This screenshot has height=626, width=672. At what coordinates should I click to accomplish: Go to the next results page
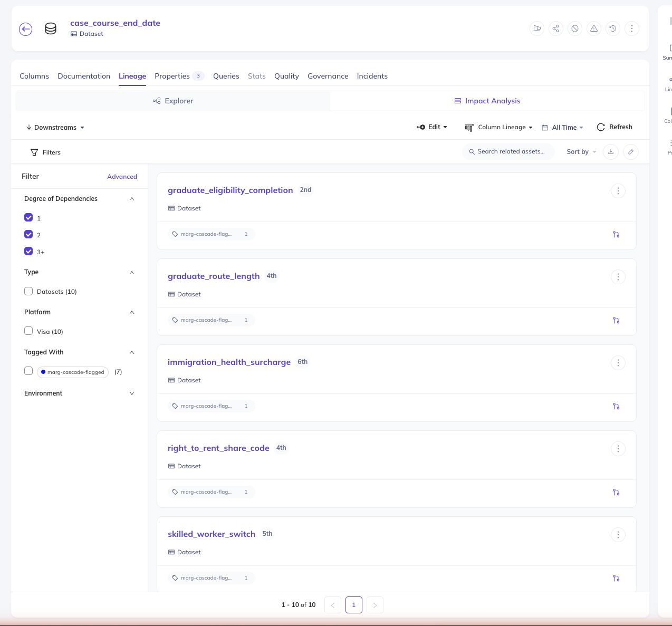(375, 605)
